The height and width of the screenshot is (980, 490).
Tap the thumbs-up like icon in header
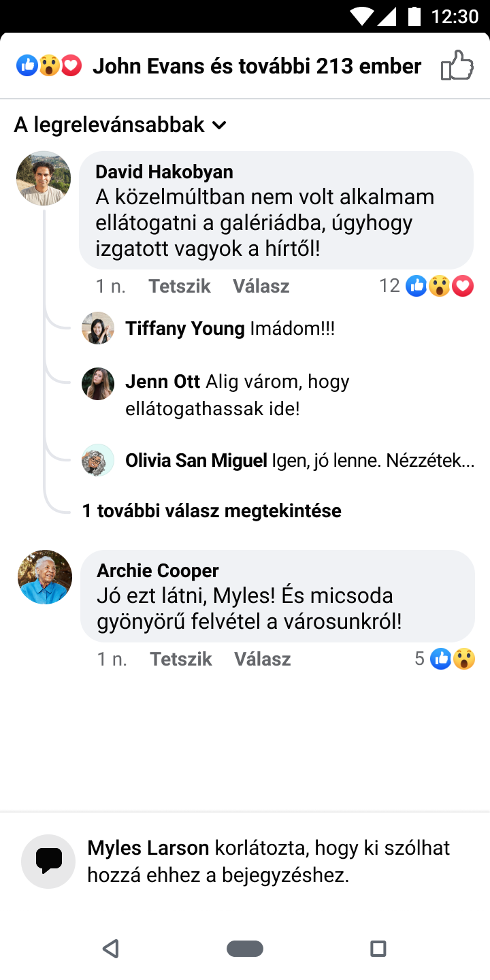click(457, 66)
